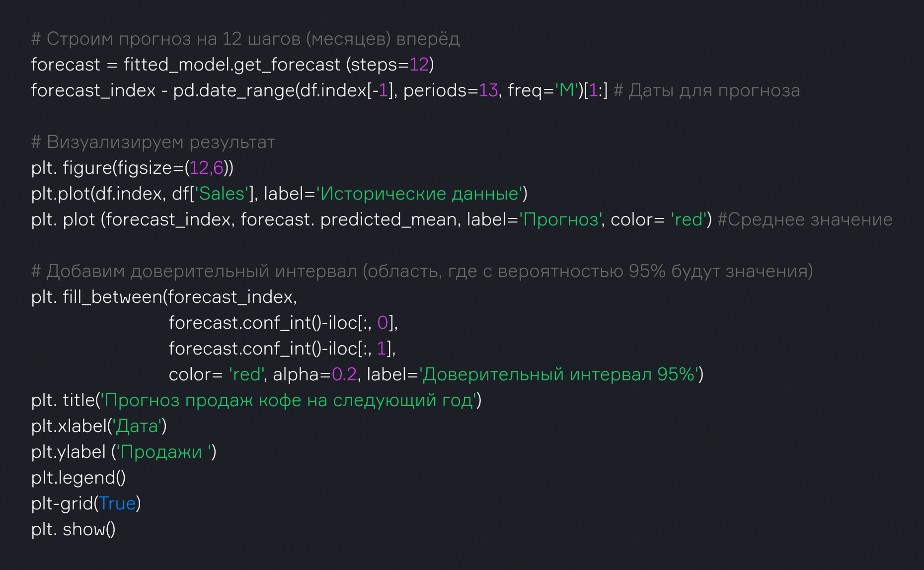Click the conf_int line ending with index 0

[x=283, y=323]
